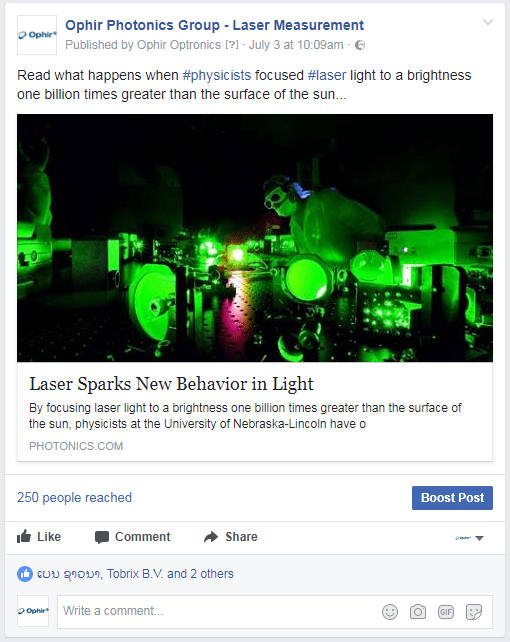Expand the post-as identity selector dropdown
Viewport: 510px width, 642px height.
point(469,538)
